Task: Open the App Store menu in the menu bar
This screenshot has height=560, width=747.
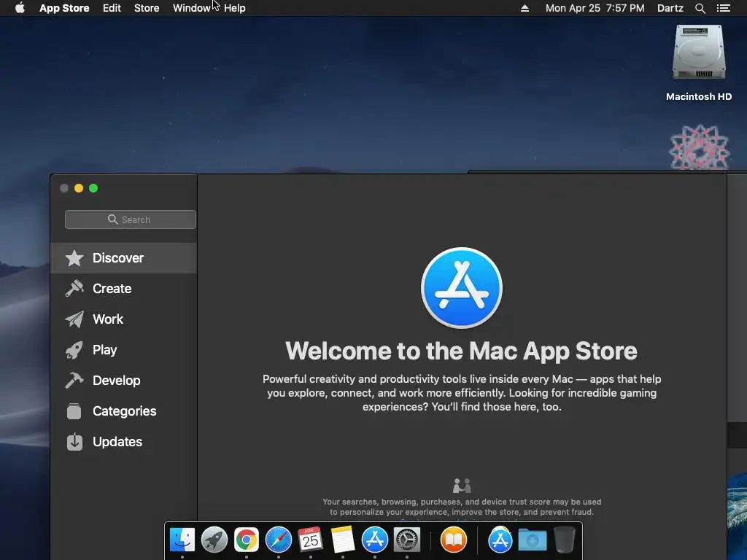Action: pyautogui.click(x=64, y=8)
